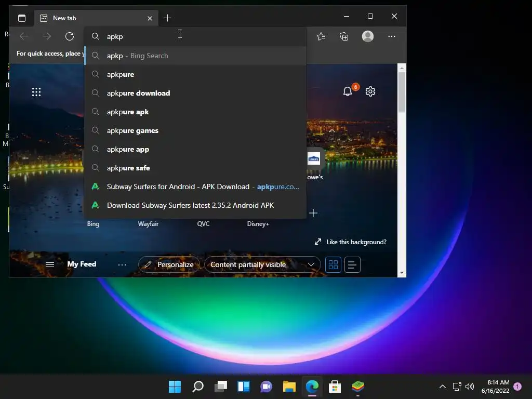Open the app launcher grid icon
This screenshot has width=532, height=399.
[x=36, y=92]
